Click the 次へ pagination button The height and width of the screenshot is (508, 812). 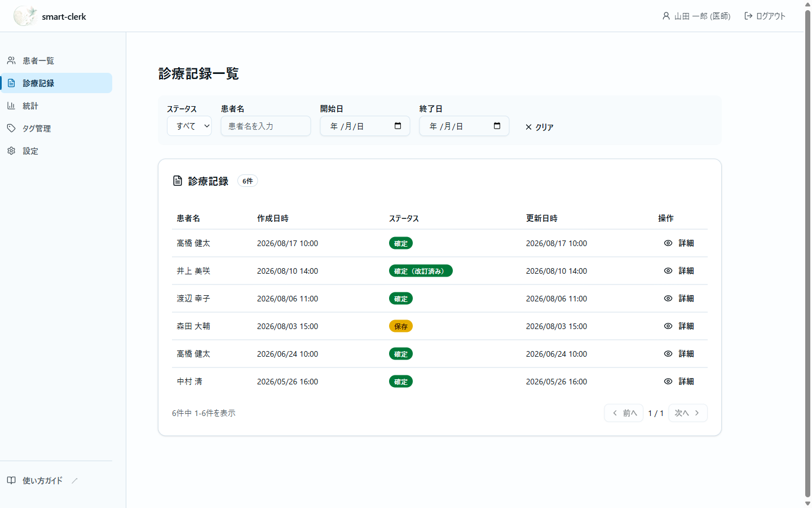point(688,413)
